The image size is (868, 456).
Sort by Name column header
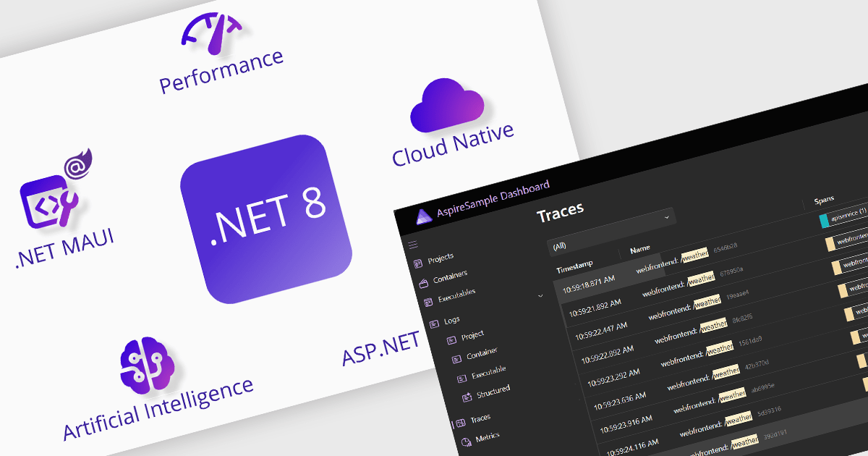640,248
